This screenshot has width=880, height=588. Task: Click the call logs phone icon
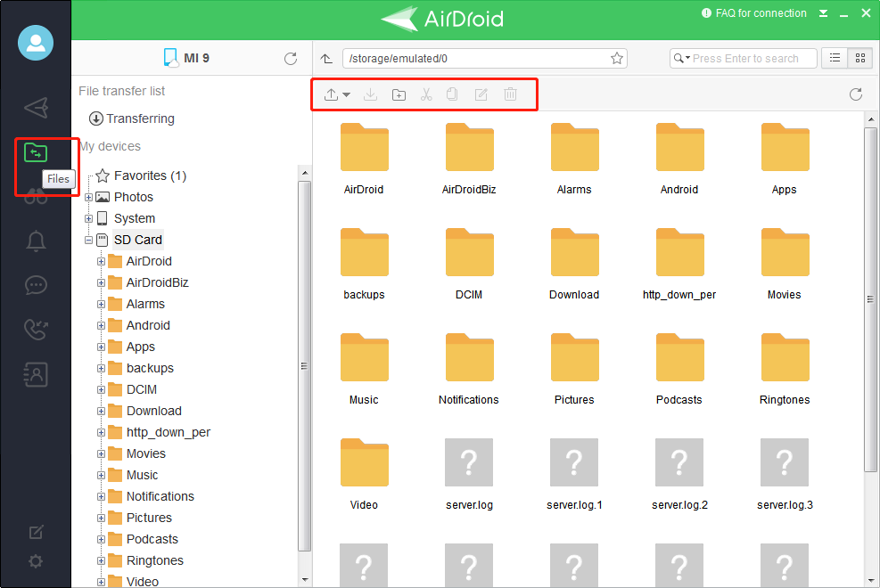point(36,330)
